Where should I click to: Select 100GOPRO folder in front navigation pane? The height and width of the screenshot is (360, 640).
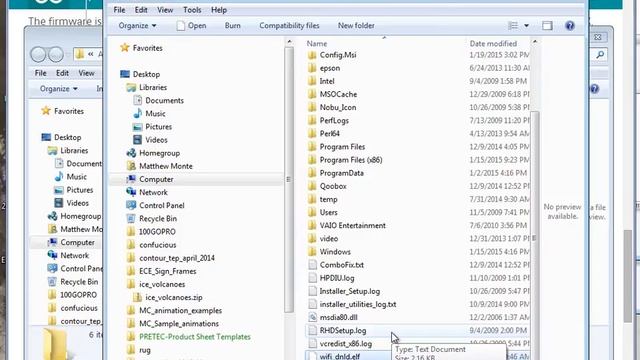pos(151,231)
